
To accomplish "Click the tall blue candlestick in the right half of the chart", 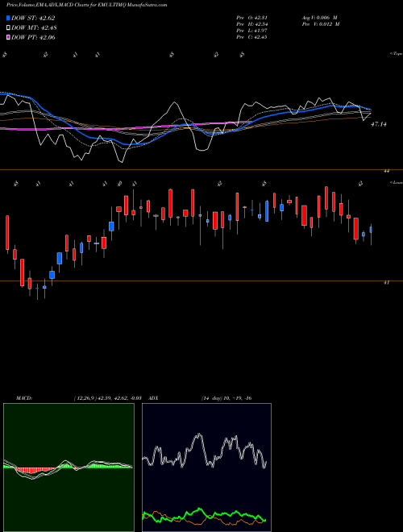I will pos(267,210).
